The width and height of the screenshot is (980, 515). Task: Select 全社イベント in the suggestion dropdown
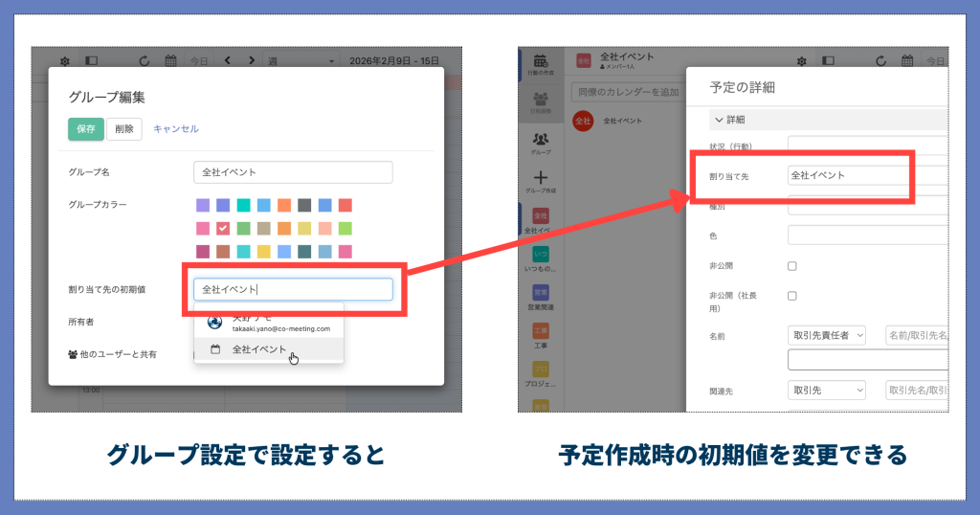tap(258, 349)
